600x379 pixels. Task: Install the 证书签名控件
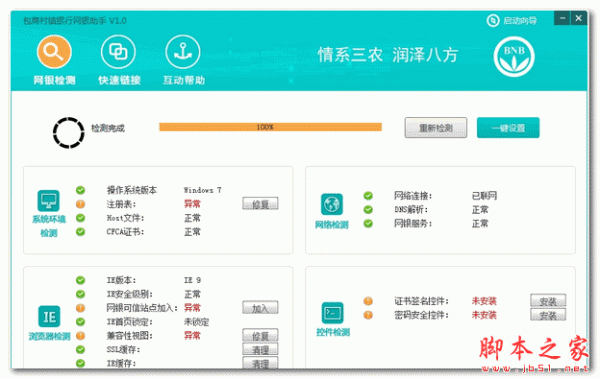click(x=548, y=301)
